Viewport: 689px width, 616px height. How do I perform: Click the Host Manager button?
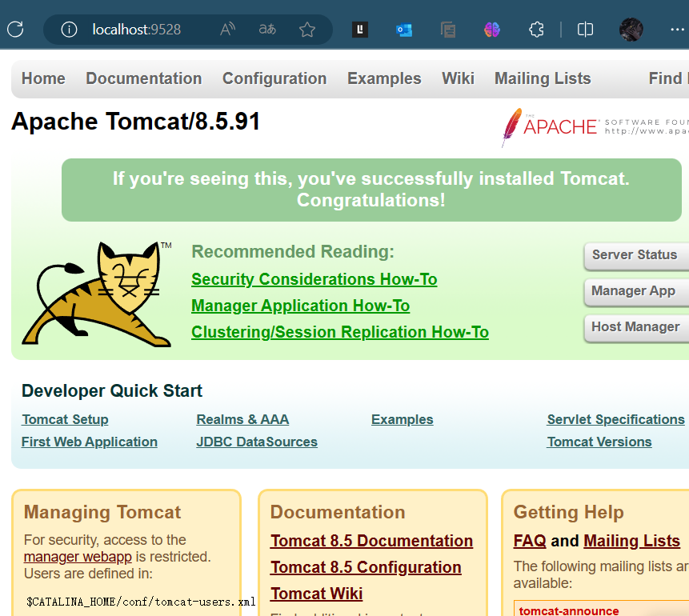[636, 327]
